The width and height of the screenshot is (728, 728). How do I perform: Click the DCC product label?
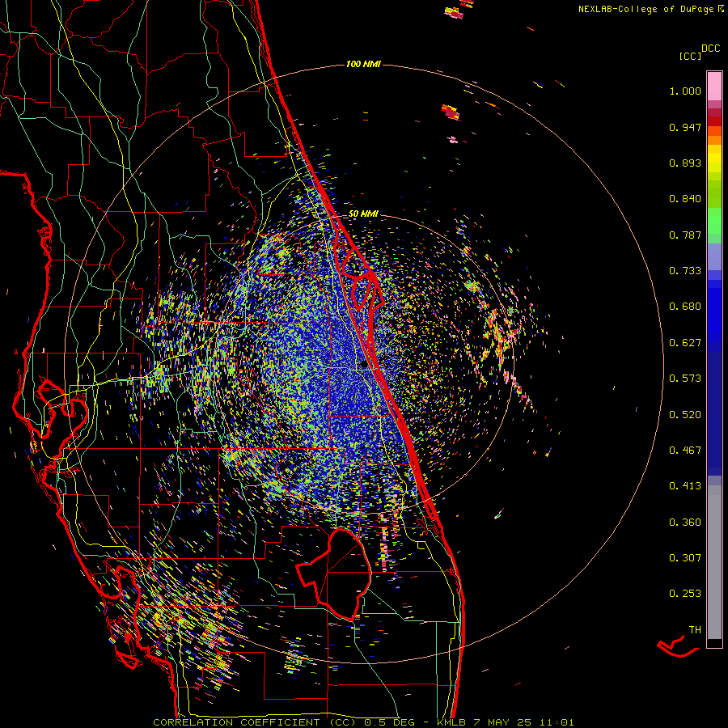coord(711,49)
